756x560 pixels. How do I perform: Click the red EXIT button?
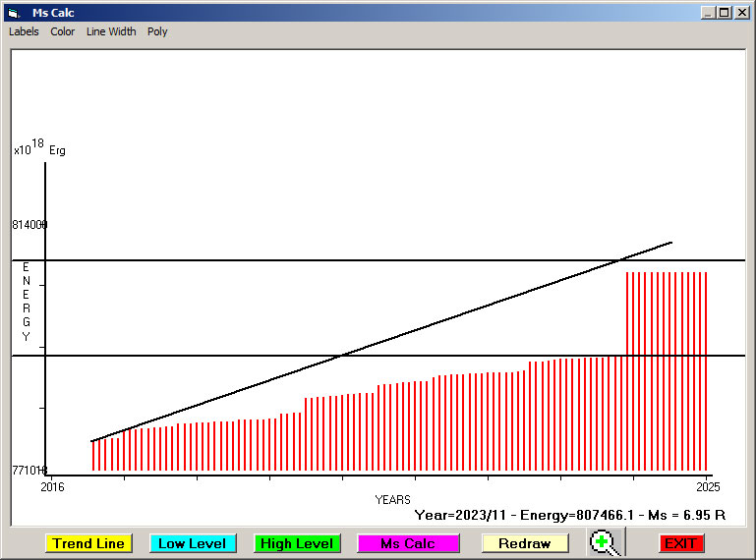[x=680, y=543]
